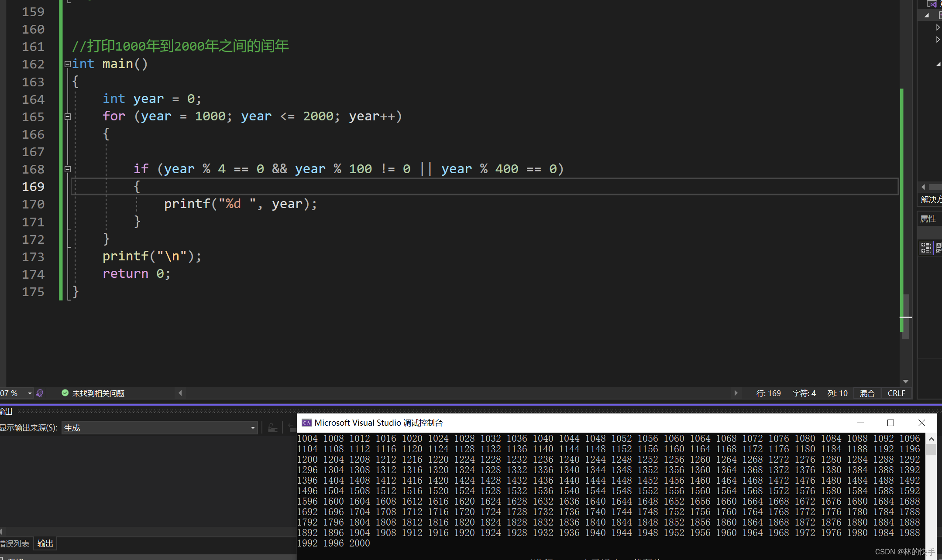Viewport: 942px width, 560px height.
Task: Click the debug console window title icon
Action: [307, 423]
